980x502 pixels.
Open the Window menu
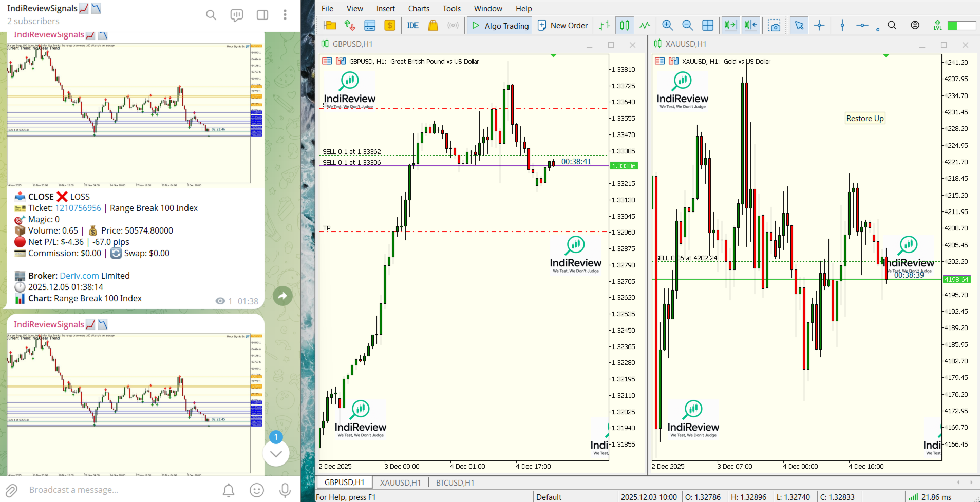coord(488,8)
